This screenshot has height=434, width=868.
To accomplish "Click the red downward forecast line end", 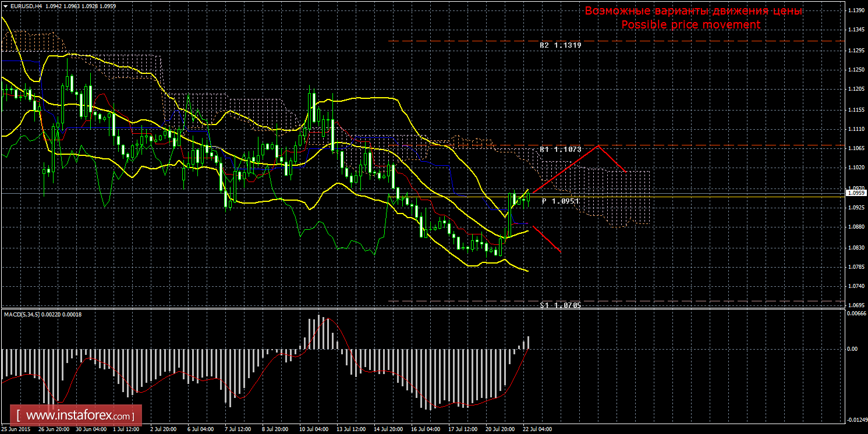I will coord(560,252).
